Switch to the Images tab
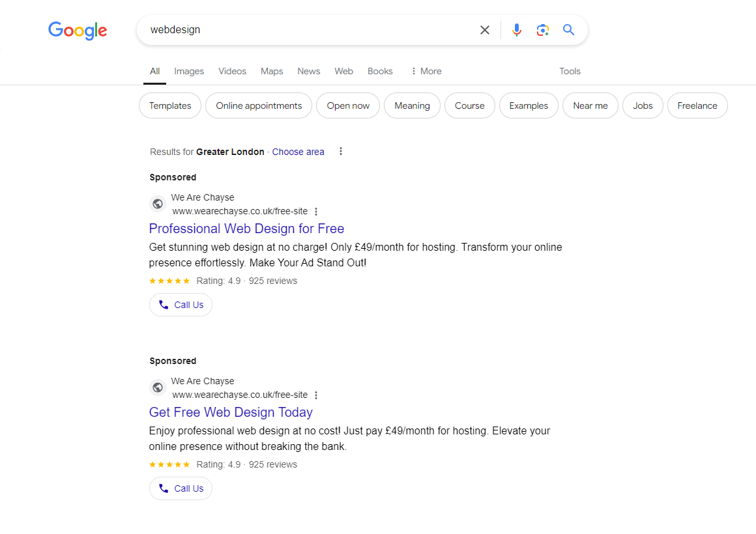 tap(188, 71)
